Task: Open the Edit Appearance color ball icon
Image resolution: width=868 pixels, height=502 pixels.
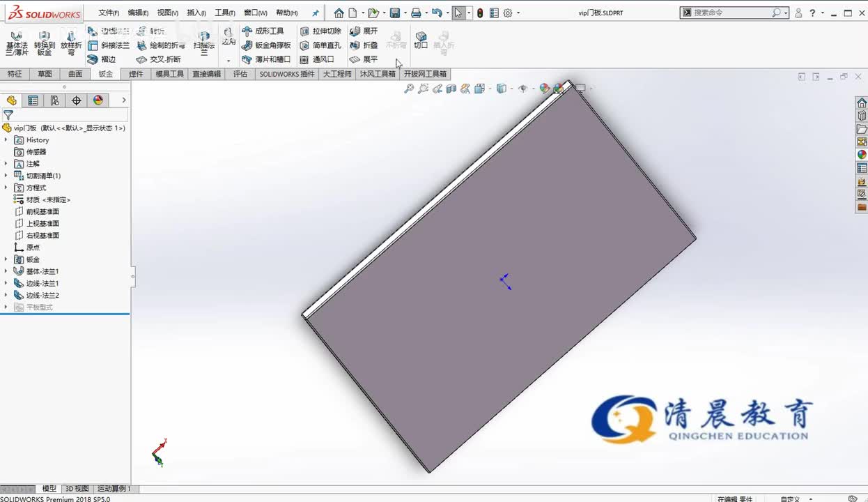Action: [x=545, y=89]
